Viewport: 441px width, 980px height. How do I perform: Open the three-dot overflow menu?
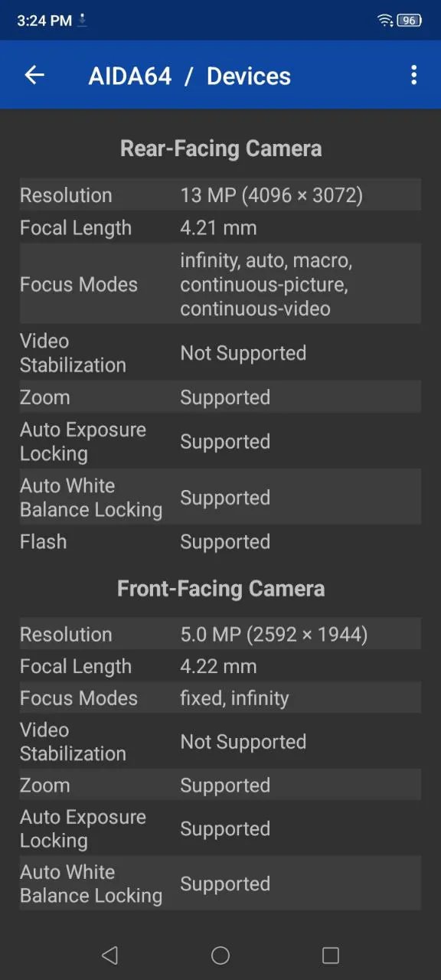point(413,75)
